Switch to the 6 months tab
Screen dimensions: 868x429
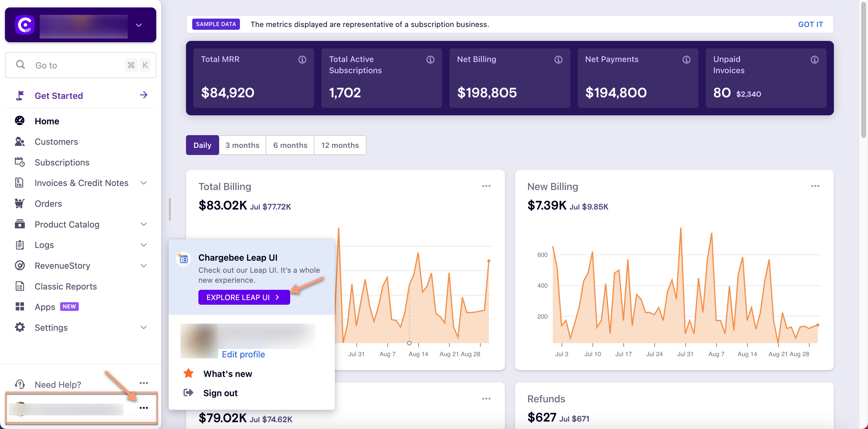point(290,145)
